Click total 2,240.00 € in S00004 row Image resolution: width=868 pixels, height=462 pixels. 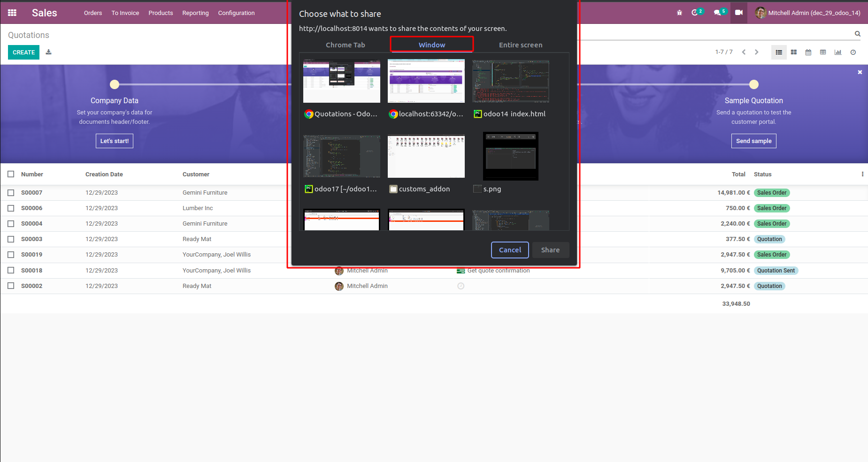(x=735, y=224)
